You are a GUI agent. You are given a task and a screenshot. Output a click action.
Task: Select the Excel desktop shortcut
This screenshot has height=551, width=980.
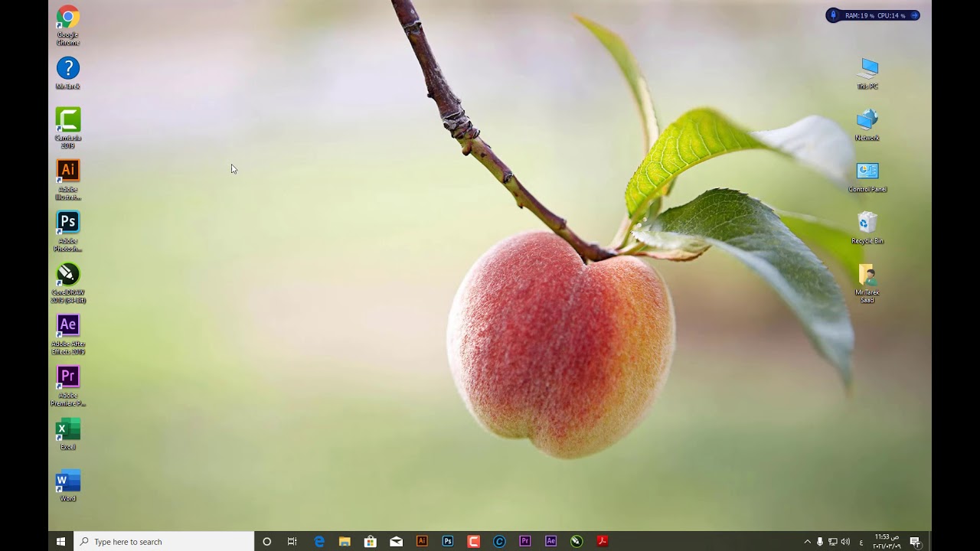[67, 434]
